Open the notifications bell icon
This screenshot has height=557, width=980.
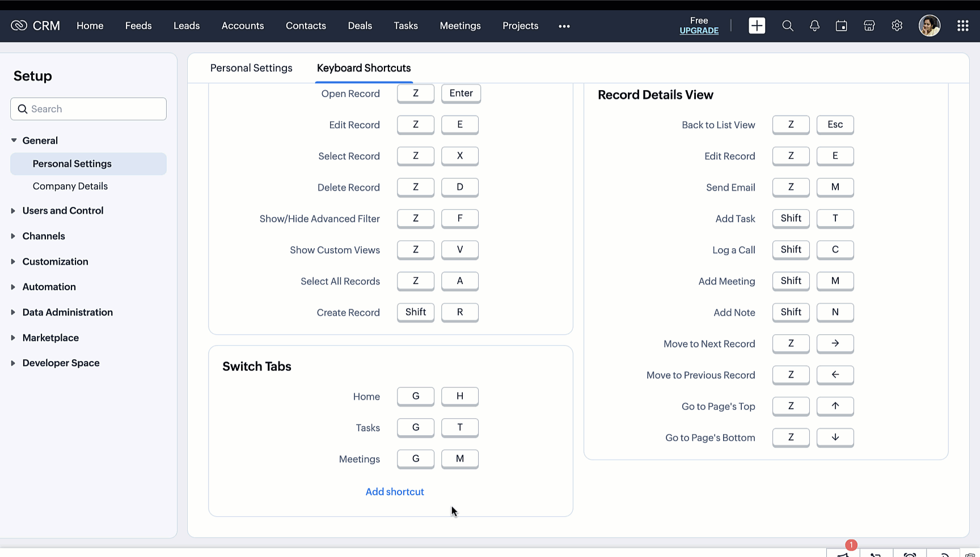[x=814, y=25]
